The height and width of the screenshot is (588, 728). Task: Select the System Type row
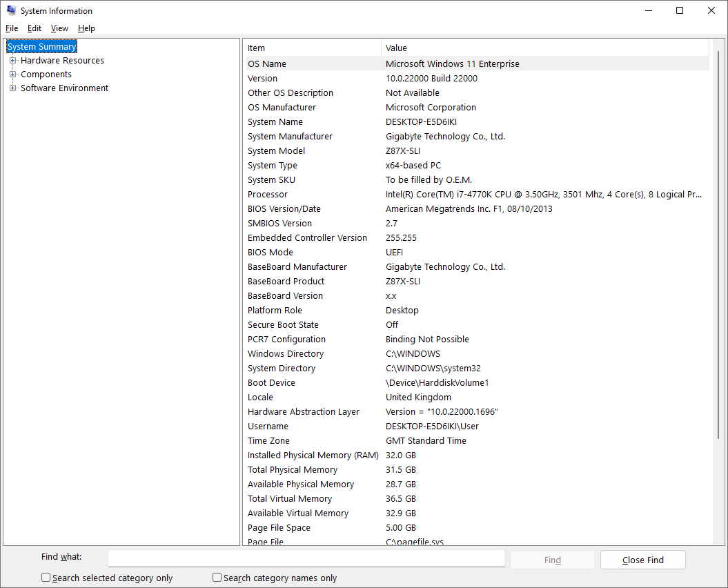click(478, 166)
